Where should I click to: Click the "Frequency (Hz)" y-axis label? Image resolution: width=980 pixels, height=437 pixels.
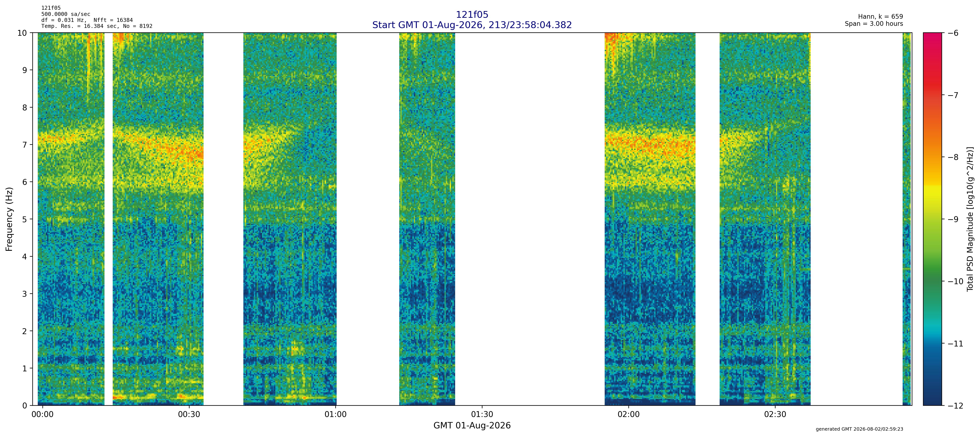pyautogui.click(x=9, y=219)
